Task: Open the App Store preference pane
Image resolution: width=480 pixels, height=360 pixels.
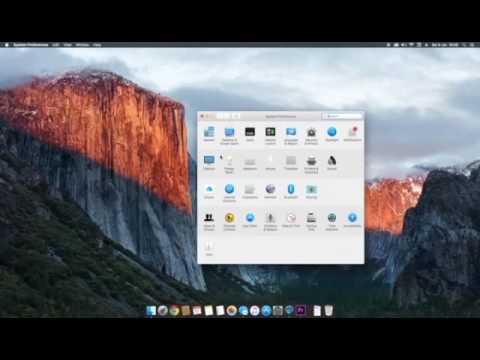Action: 250,220
